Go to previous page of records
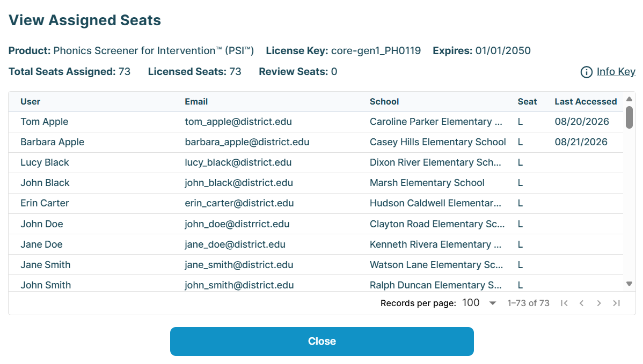The height and width of the screenshot is (364, 643). point(581,303)
